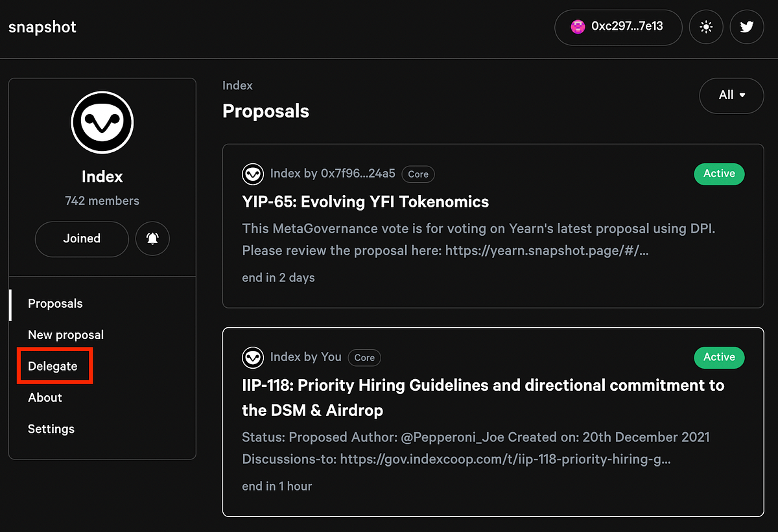Click the Twitter bird icon
The width and height of the screenshot is (778, 532).
[747, 27]
